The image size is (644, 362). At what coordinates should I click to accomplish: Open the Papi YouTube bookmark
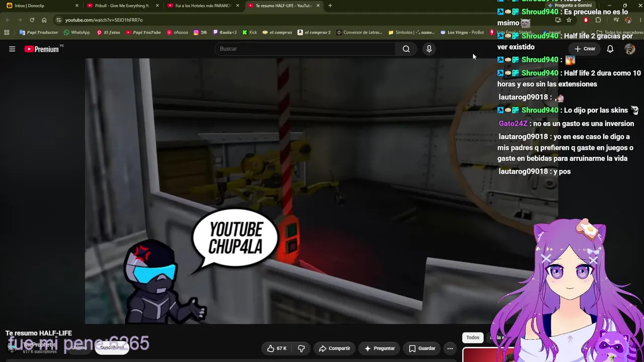point(143,32)
